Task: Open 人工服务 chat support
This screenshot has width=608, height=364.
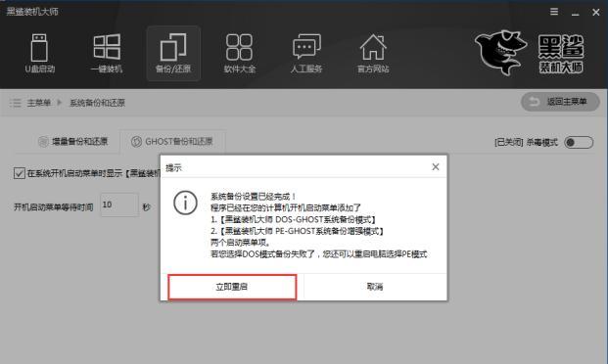Action: [306, 54]
